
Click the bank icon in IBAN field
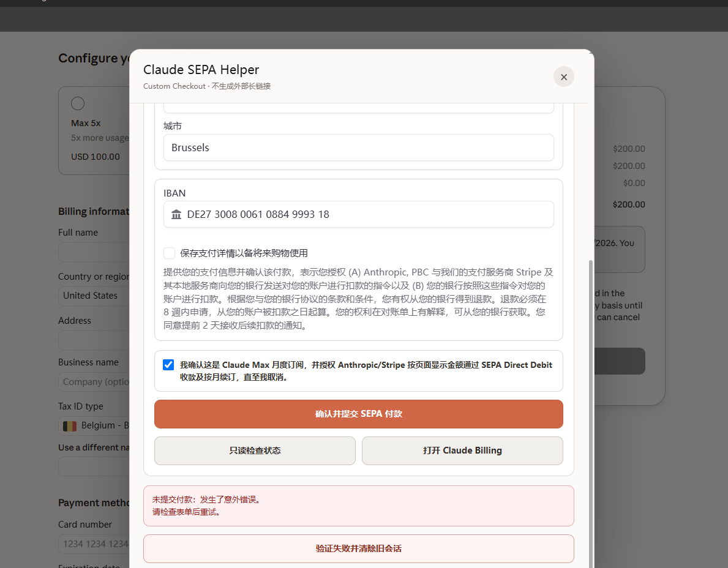pos(176,214)
